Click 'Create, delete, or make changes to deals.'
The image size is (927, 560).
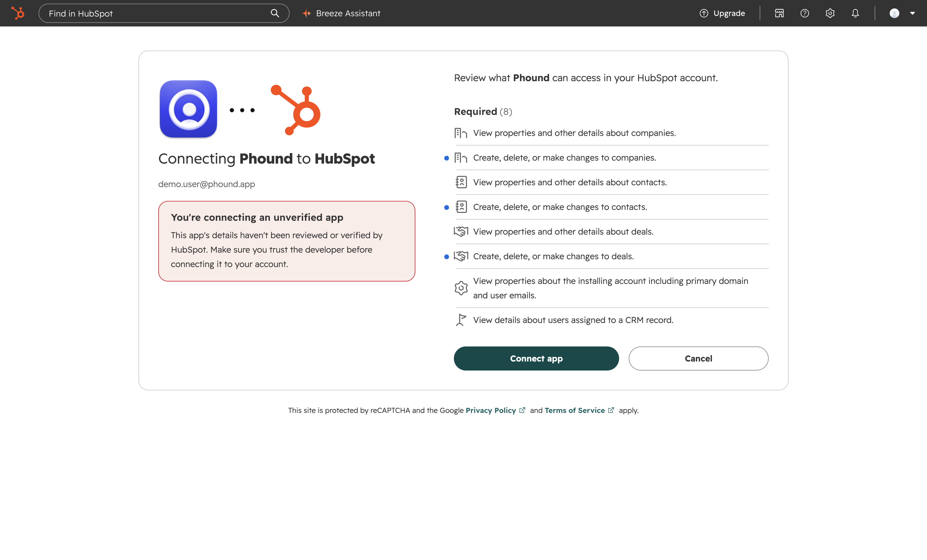click(553, 256)
